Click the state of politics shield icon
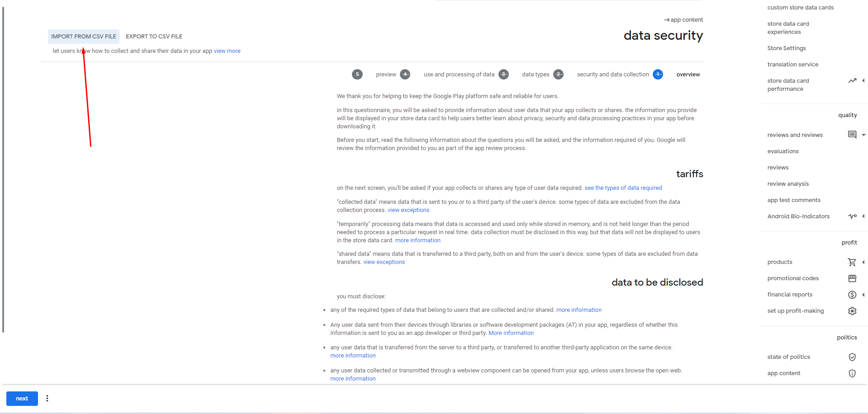The width and height of the screenshot is (868, 414). (x=852, y=357)
